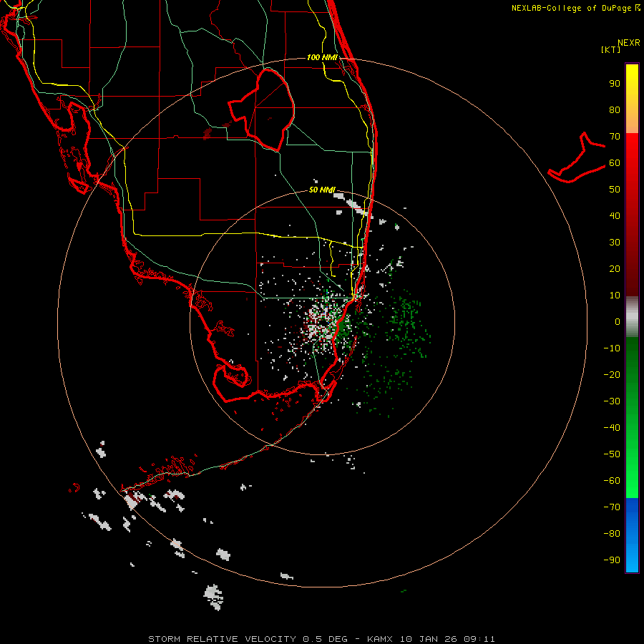Click the -70 kt label on the velocity legend

[x=612, y=507]
